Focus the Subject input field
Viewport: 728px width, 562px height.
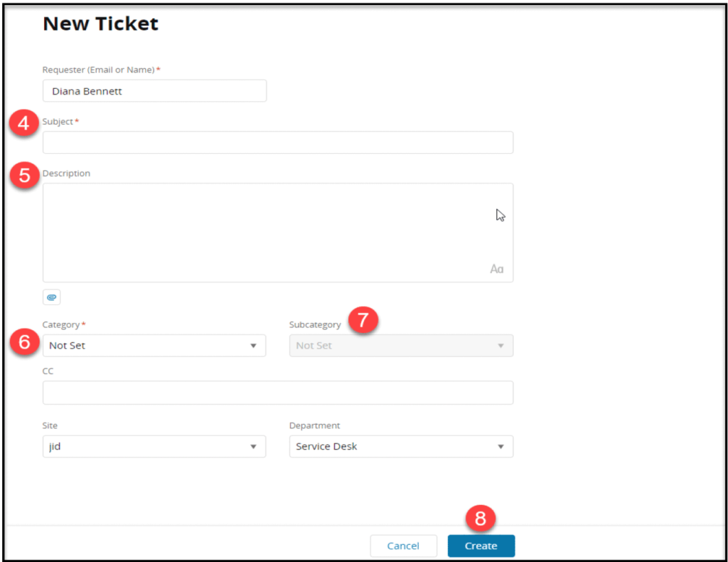click(278, 142)
